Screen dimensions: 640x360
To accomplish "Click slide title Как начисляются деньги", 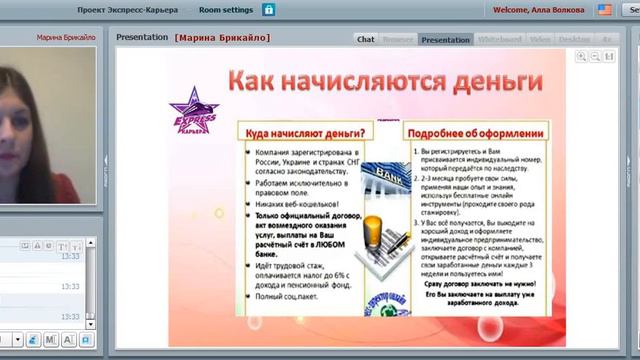I will tap(385, 81).
